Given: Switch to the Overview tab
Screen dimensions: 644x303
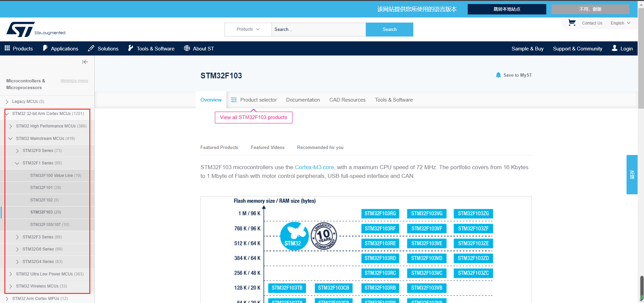Looking at the screenshot, I should (x=211, y=100).
